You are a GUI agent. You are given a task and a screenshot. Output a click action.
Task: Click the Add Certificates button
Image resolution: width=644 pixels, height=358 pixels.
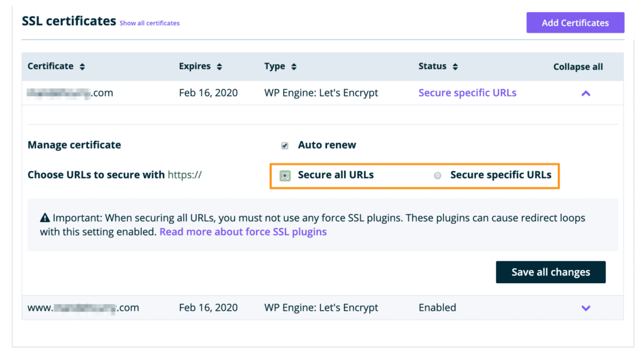[x=575, y=23]
